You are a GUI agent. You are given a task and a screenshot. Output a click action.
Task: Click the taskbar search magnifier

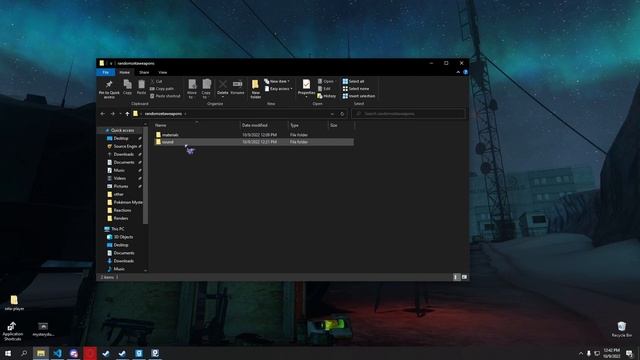[x=24, y=353]
